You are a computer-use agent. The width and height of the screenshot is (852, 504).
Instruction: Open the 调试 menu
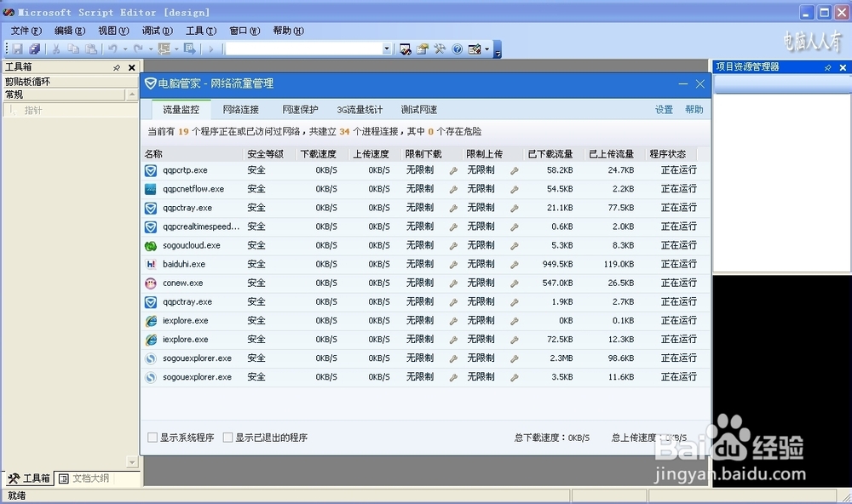coord(158,31)
